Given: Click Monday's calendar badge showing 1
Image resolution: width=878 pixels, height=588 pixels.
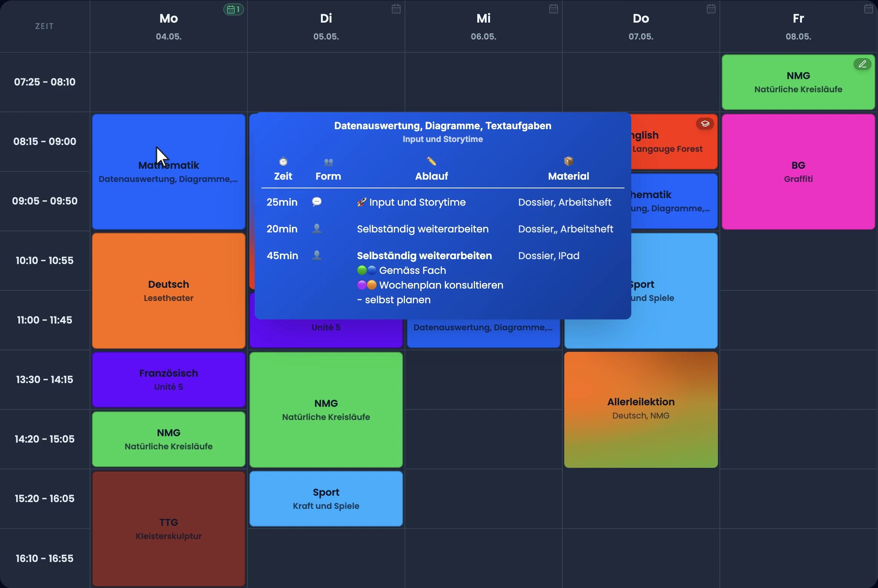Looking at the screenshot, I should 234,9.
